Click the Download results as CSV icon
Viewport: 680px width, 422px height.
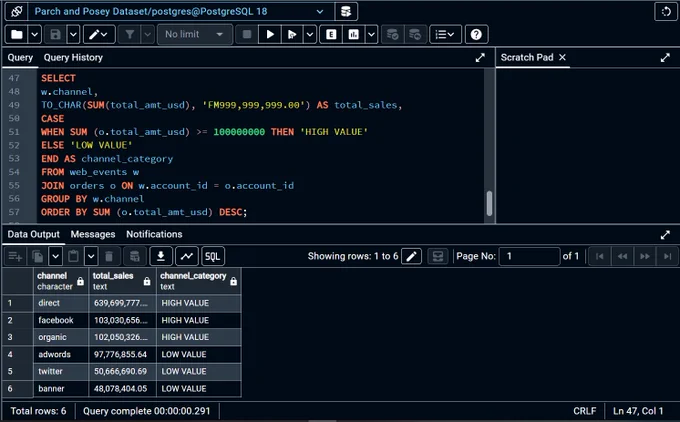[x=161, y=256]
